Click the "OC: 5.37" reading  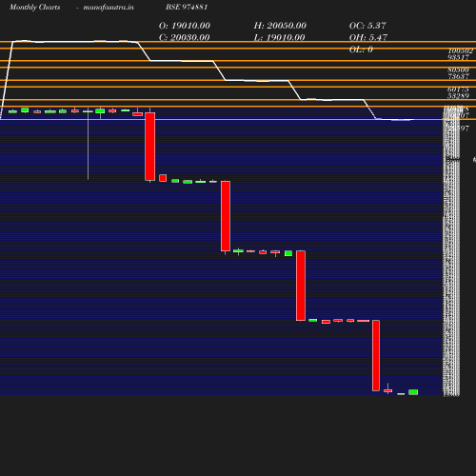(x=367, y=26)
